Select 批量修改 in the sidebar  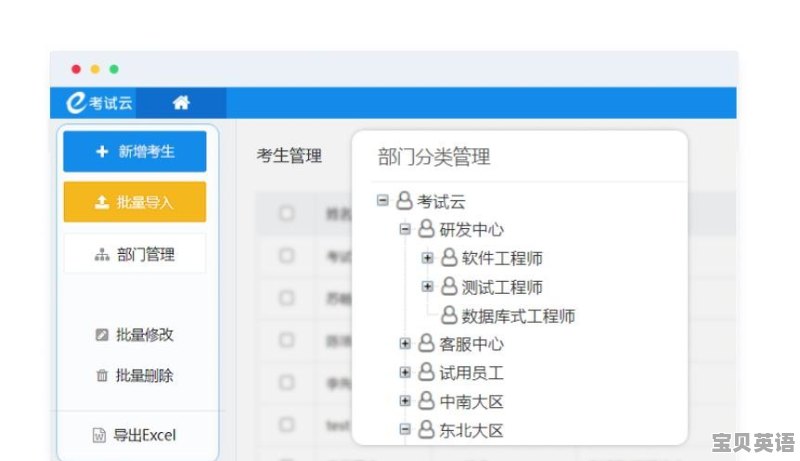click(135, 335)
